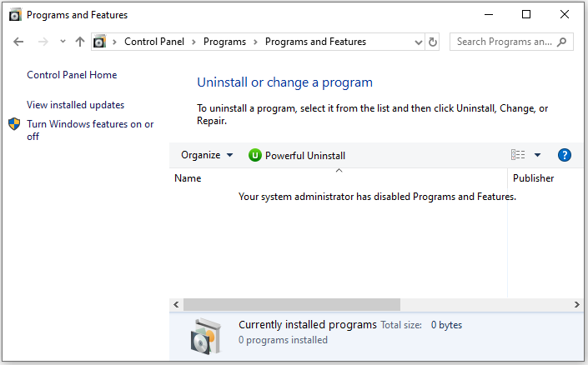The image size is (588, 365).
Task: Click the Programs and Features title icon
Action: point(14,14)
